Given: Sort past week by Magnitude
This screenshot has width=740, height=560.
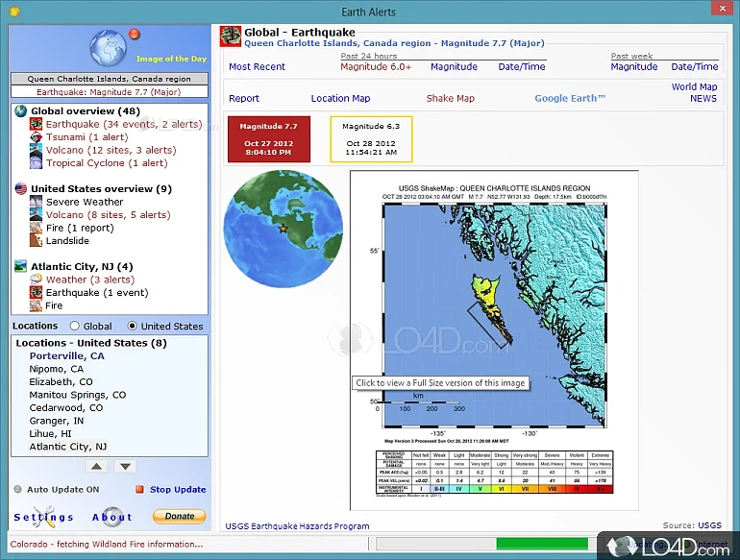Looking at the screenshot, I should point(634,66).
